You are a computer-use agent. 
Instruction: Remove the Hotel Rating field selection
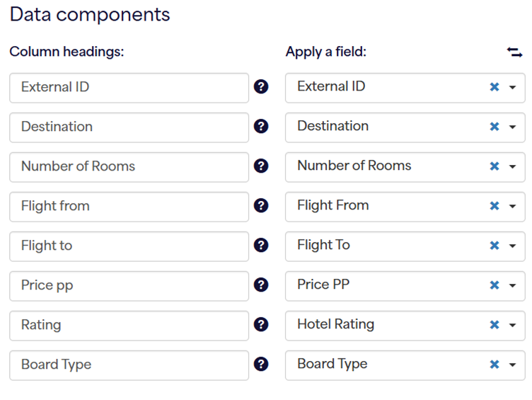coord(495,325)
